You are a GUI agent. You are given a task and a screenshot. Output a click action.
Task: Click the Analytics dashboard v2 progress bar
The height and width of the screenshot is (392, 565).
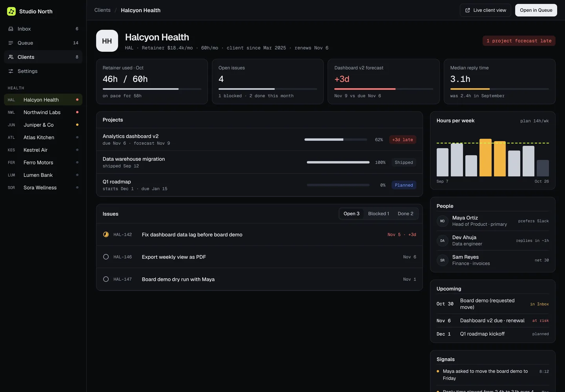(x=336, y=140)
